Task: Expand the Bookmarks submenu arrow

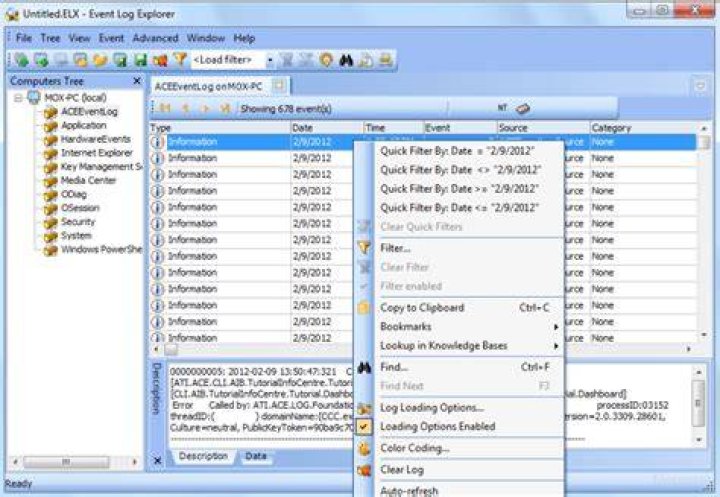Action: pyautogui.click(x=556, y=327)
